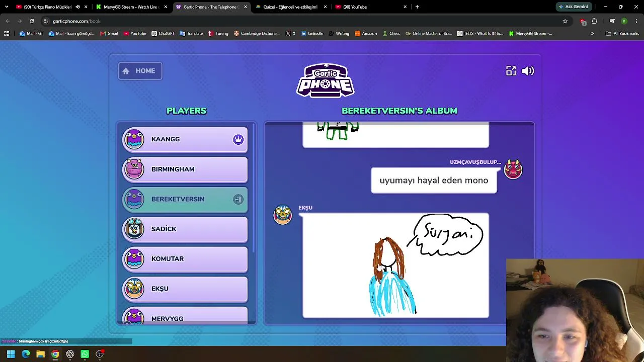The image size is (644, 362).
Task: Switch to Quizei tab
Action: (x=290, y=7)
